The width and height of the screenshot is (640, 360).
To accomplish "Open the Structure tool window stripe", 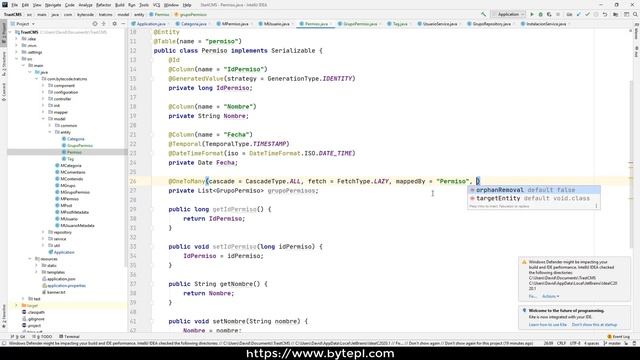I will 4,63.
